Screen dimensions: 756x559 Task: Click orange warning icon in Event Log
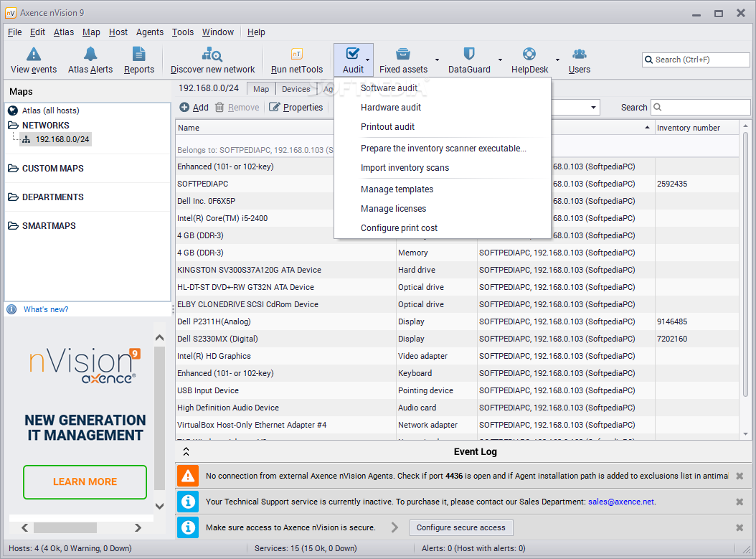tap(187, 476)
